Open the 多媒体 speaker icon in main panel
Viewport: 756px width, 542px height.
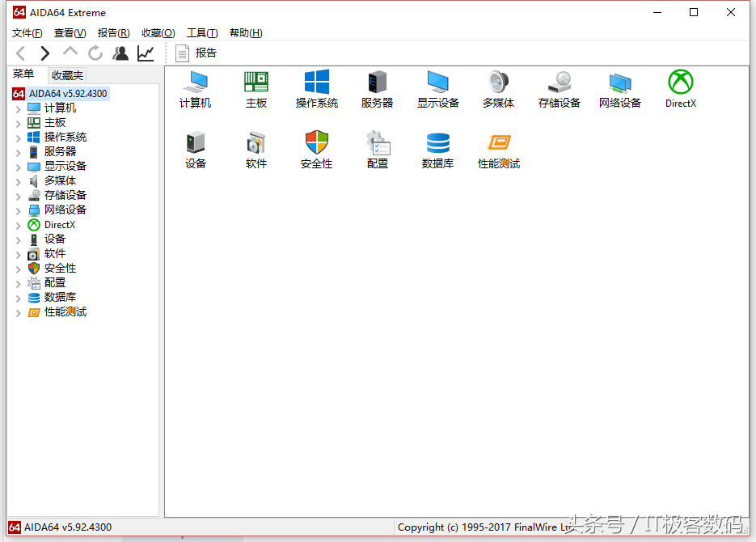coord(499,89)
